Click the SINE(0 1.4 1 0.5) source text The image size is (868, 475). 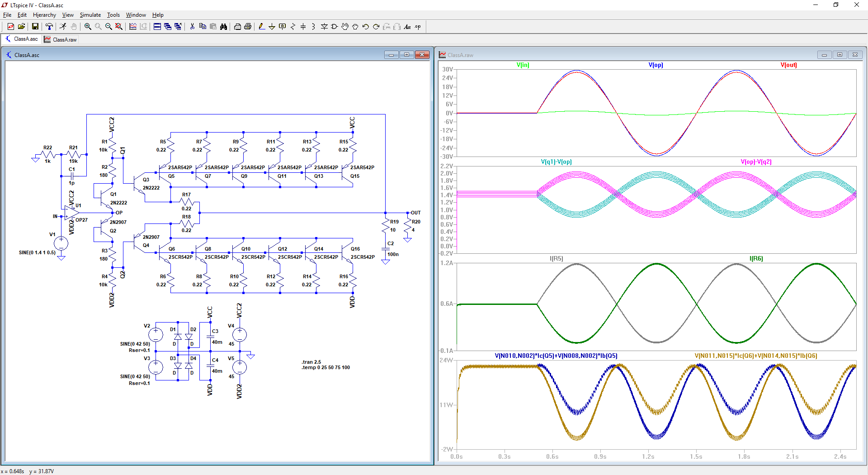coord(37,252)
